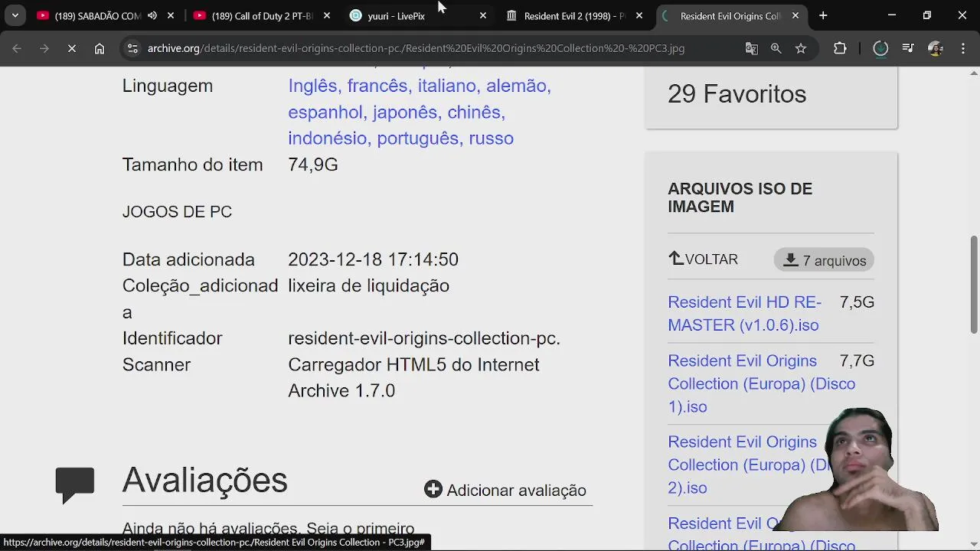
Task: Open the russo language link
Action: 491,139
